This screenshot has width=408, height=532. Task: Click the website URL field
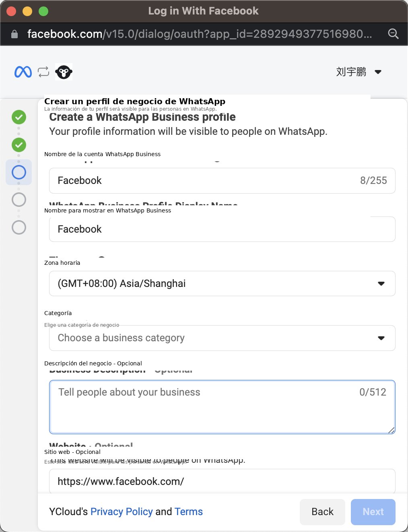click(222, 481)
